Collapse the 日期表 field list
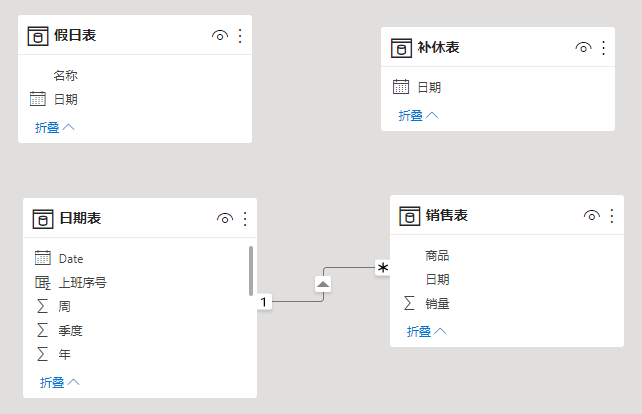The height and width of the screenshot is (414, 642). tap(59, 382)
